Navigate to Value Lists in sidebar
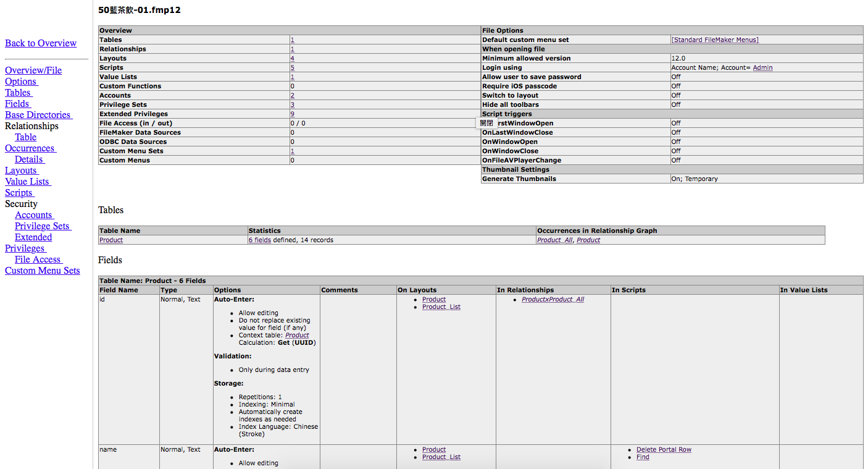 (x=28, y=182)
